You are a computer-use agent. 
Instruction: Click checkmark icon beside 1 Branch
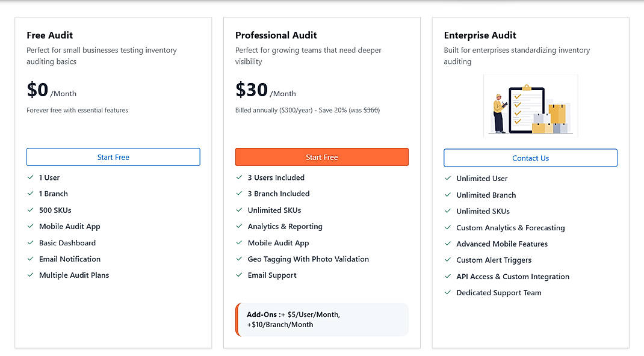(x=30, y=193)
